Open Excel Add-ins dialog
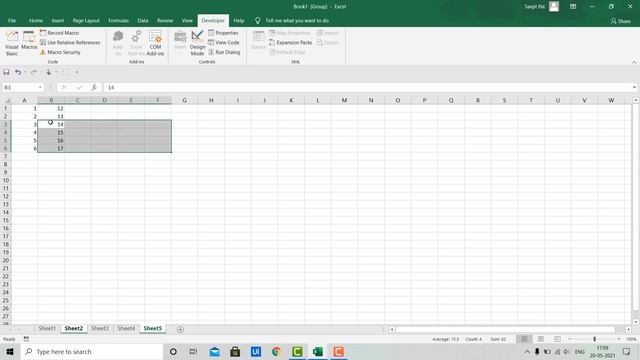Viewport: 640px width, 360px height. pyautogui.click(x=136, y=43)
